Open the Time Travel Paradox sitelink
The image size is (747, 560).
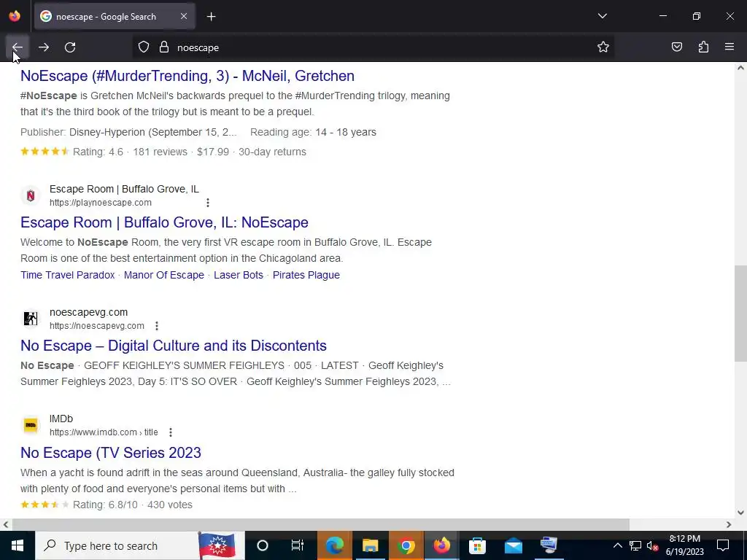pos(68,275)
